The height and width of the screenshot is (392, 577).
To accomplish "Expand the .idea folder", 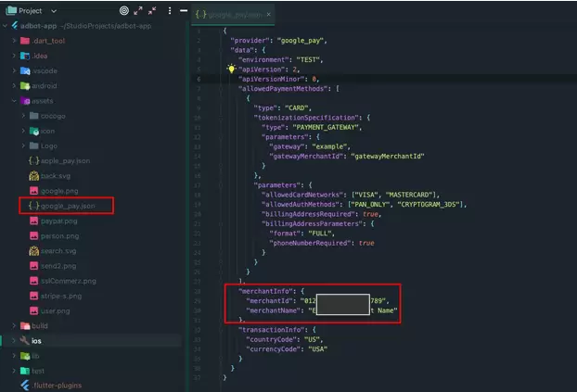I will pyautogui.click(x=14, y=56).
